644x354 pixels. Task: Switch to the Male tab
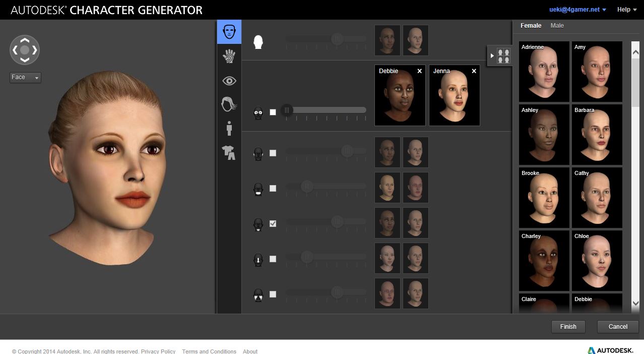coord(557,26)
